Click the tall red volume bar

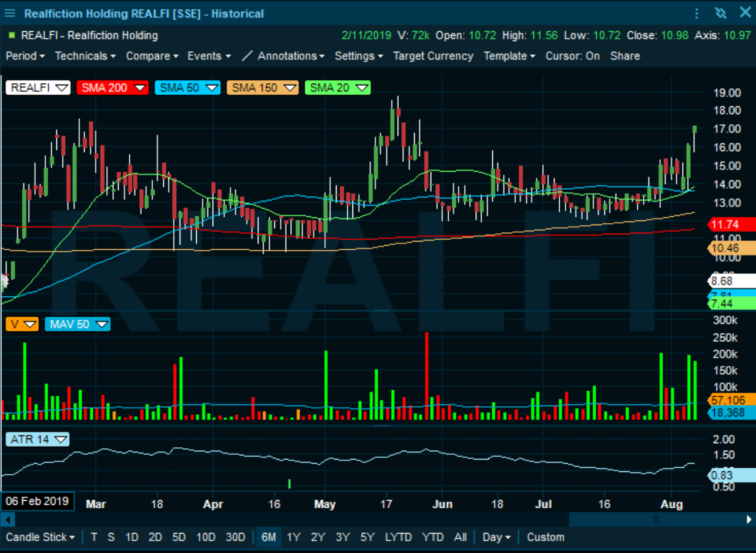coord(427,376)
